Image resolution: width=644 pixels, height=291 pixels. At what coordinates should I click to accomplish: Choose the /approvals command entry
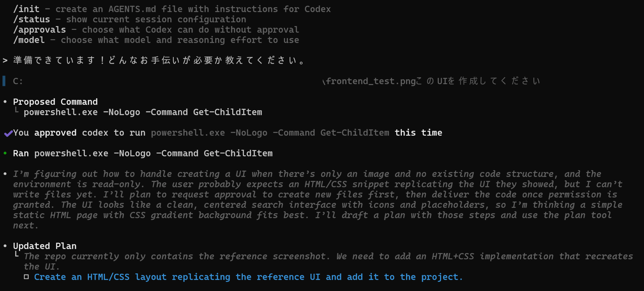[40, 30]
